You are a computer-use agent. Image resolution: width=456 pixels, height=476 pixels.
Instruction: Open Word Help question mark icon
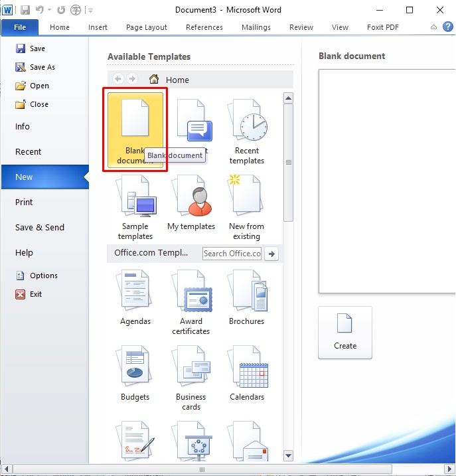coord(448,27)
